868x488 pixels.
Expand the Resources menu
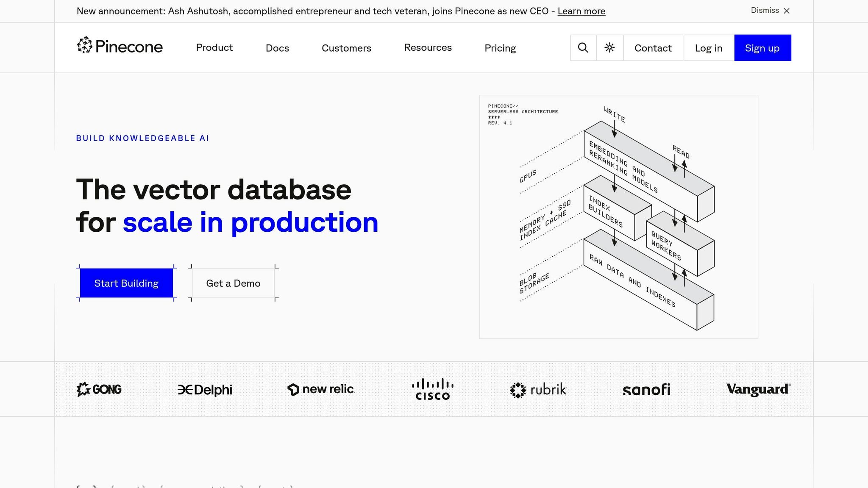point(428,47)
